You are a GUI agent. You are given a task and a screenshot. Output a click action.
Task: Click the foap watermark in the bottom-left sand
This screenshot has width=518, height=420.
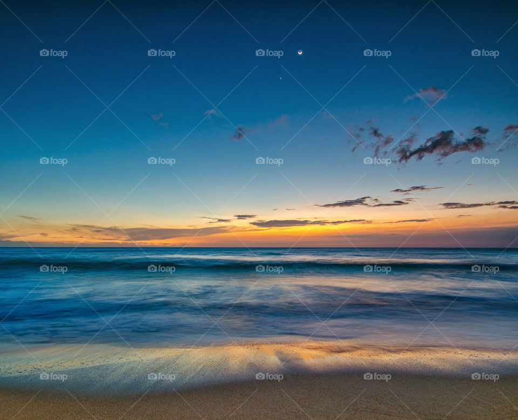tap(53, 377)
